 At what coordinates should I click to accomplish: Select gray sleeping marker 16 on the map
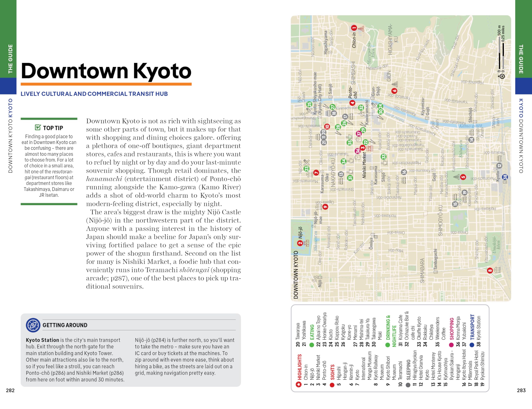[x=404, y=172]
